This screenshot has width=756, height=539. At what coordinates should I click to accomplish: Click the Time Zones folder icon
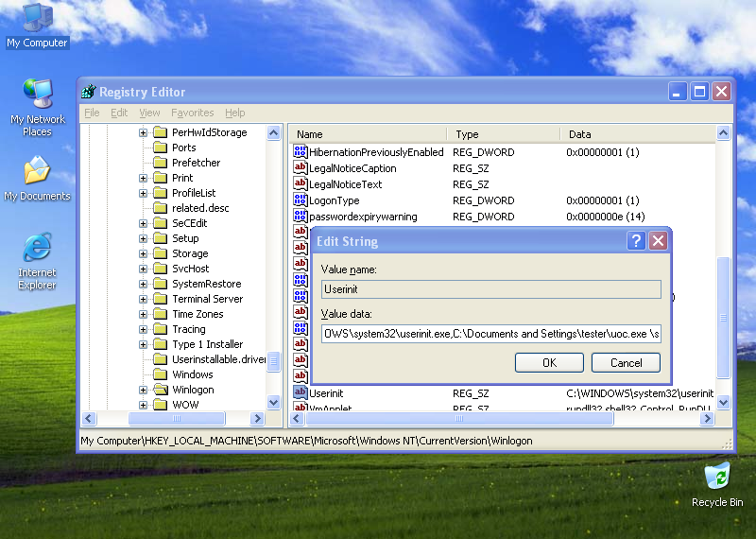[160, 314]
